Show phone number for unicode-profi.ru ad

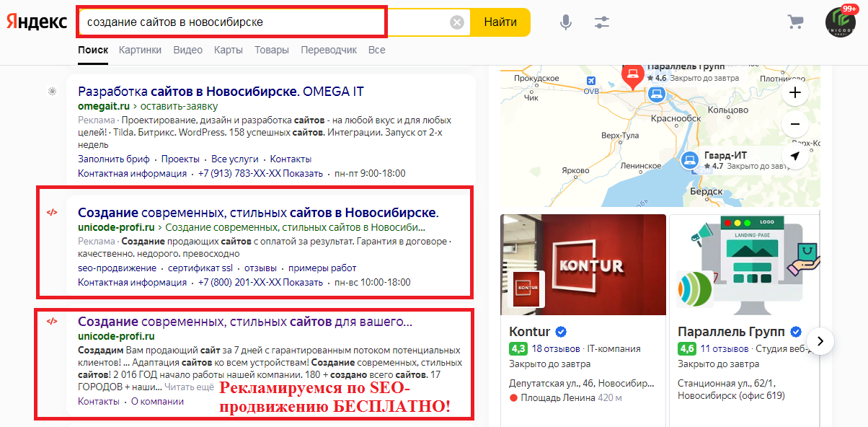coord(303,282)
